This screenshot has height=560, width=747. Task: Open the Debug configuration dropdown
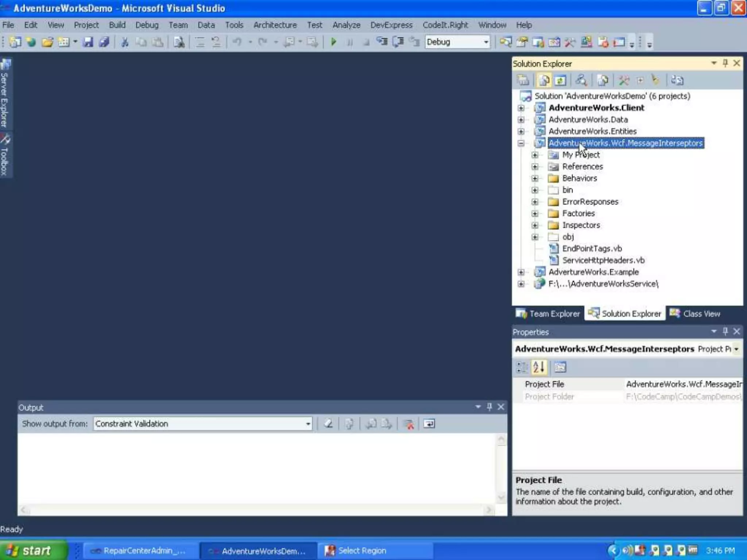coord(486,42)
